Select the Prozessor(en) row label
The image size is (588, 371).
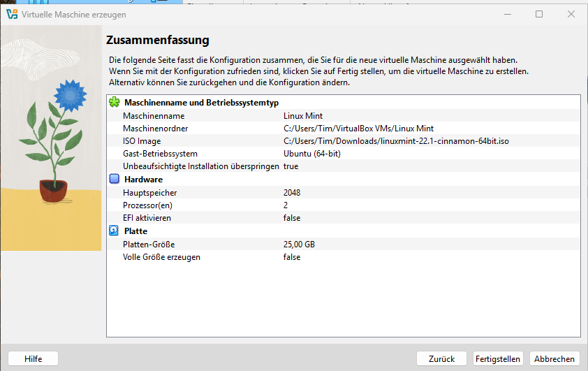(x=148, y=205)
